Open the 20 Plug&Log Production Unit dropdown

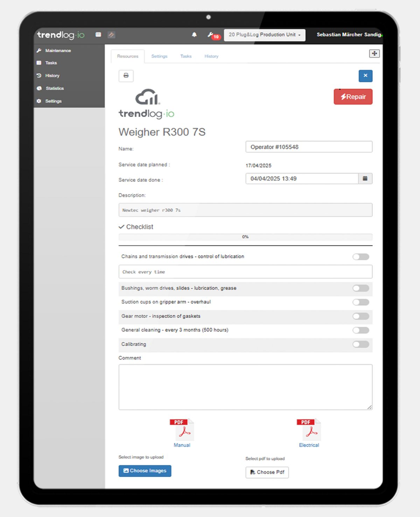pyautogui.click(x=265, y=35)
